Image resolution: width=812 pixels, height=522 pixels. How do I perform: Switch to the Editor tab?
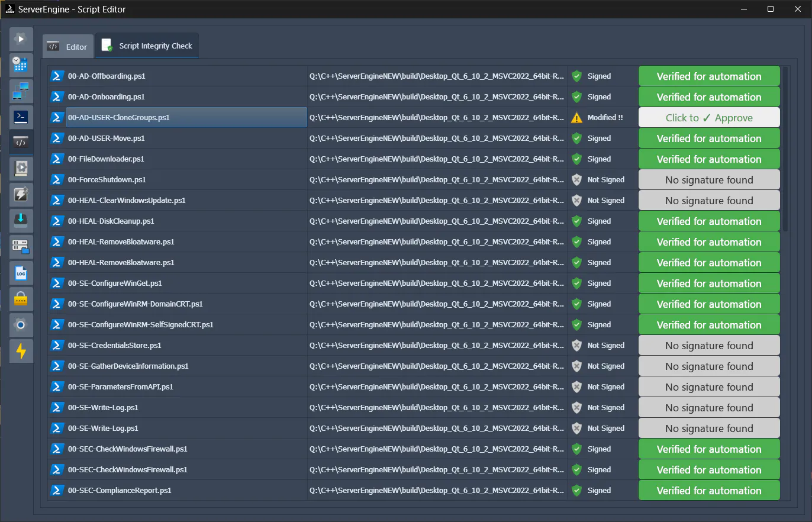67,46
